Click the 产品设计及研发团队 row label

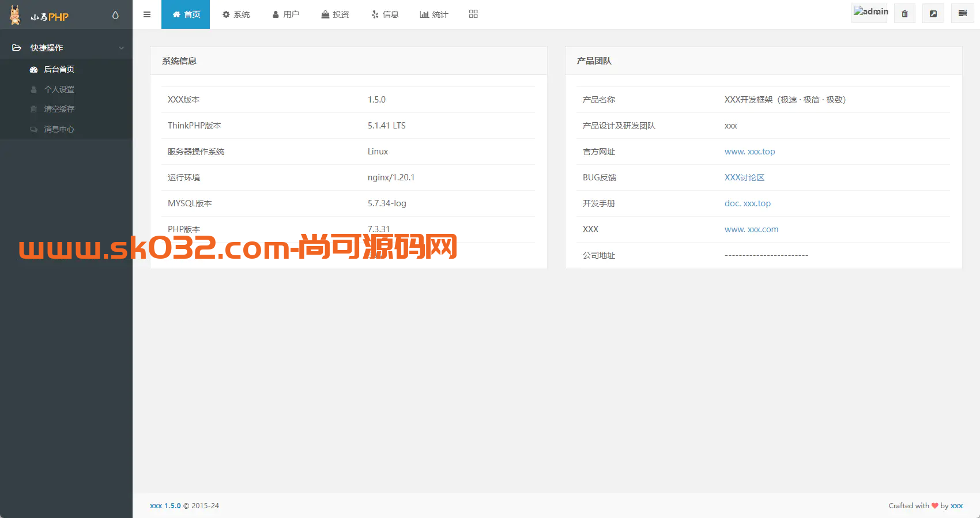tap(619, 126)
